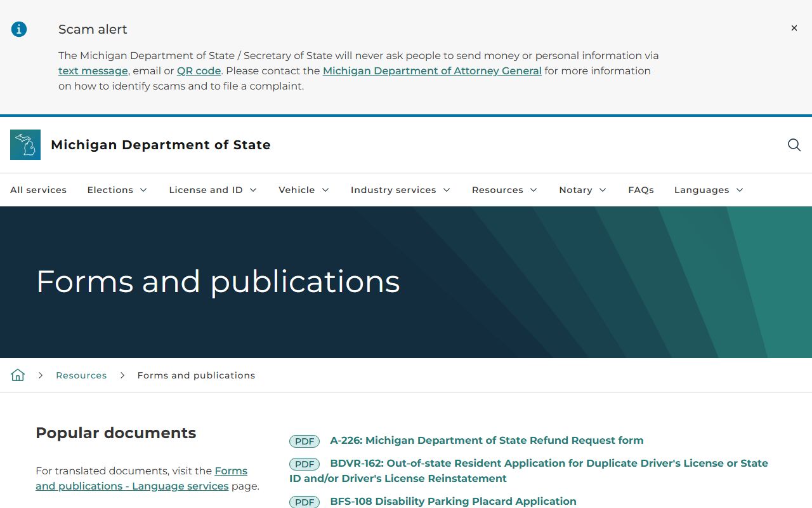The image size is (812, 508).
Task: Follow the 'QR code' link
Action: [x=199, y=70]
